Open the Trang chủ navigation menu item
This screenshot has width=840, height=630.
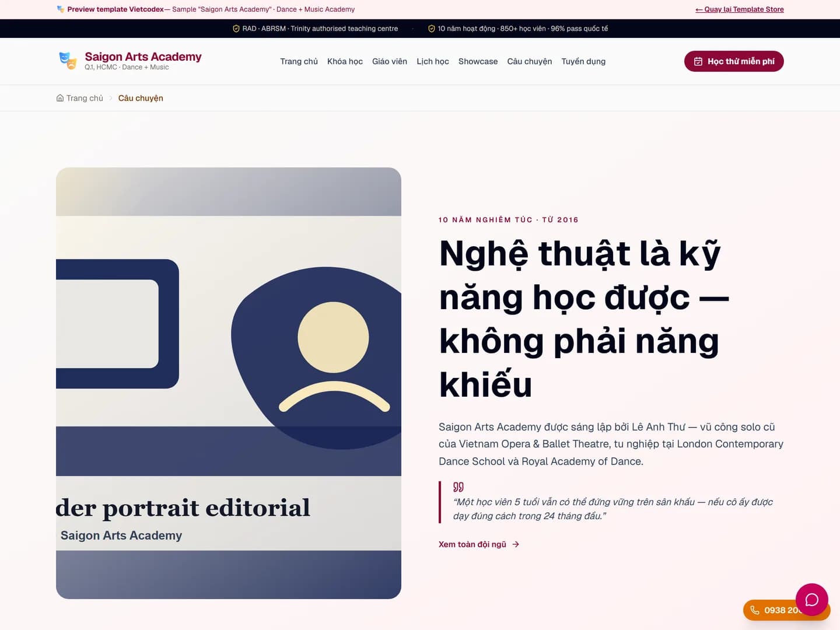(x=299, y=61)
